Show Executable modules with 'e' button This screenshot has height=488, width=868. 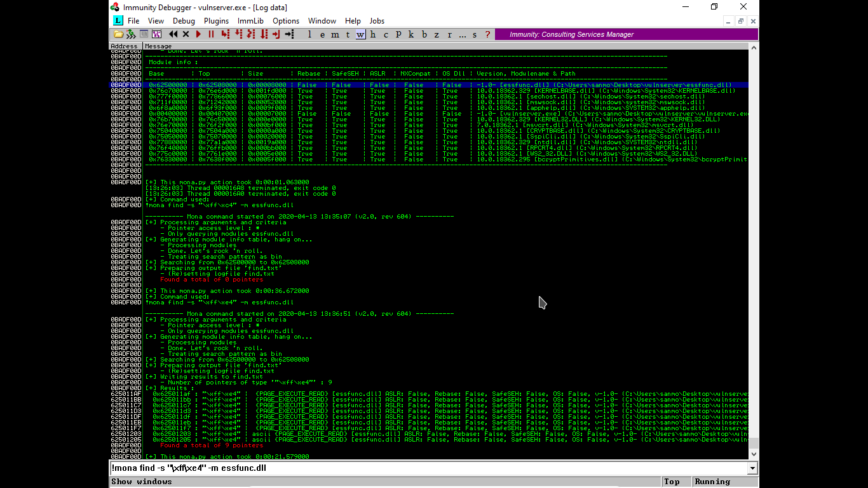click(322, 34)
